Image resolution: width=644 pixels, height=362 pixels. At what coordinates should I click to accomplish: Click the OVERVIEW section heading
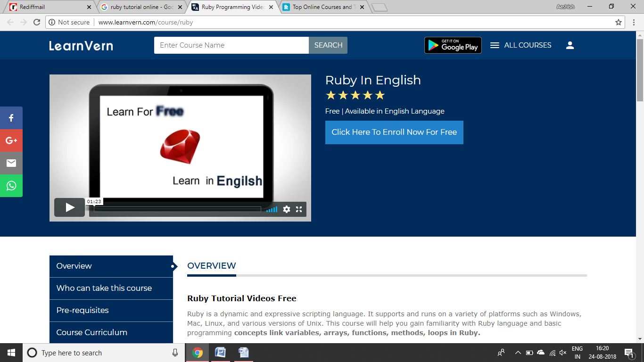(x=212, y=266)
